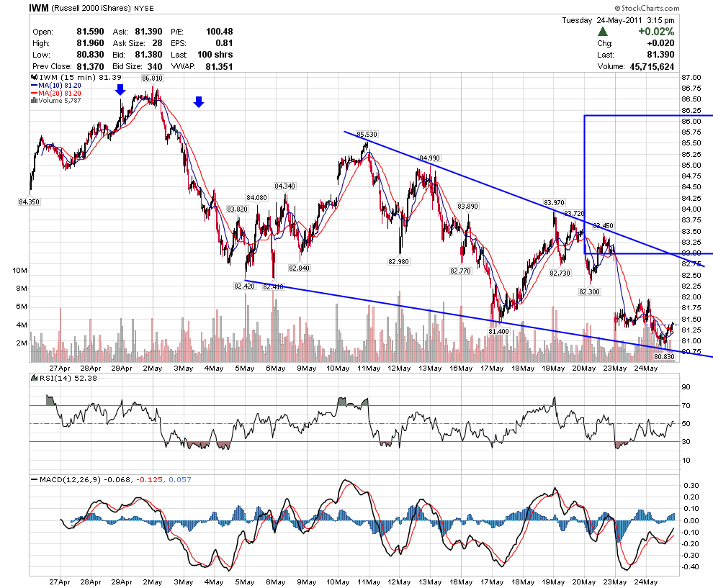
Task: Click the blue down arrow near 3May
Action: click(199, 102)
